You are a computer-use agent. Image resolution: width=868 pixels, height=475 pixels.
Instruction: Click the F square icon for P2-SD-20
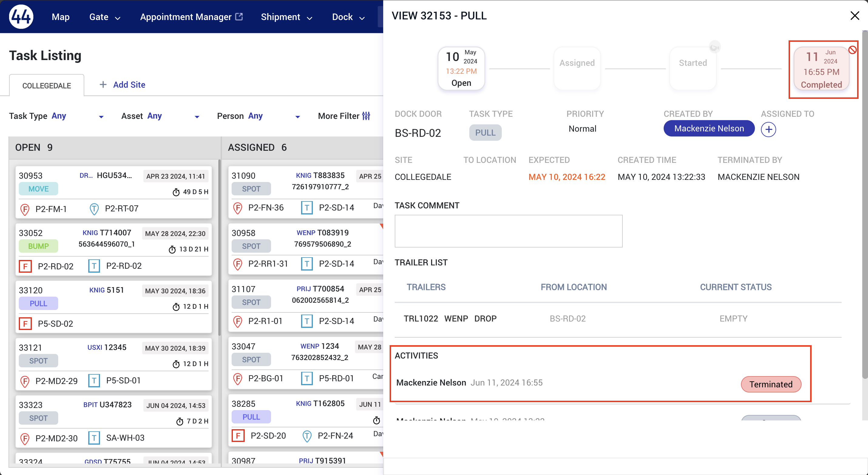[x=238, y=436]
